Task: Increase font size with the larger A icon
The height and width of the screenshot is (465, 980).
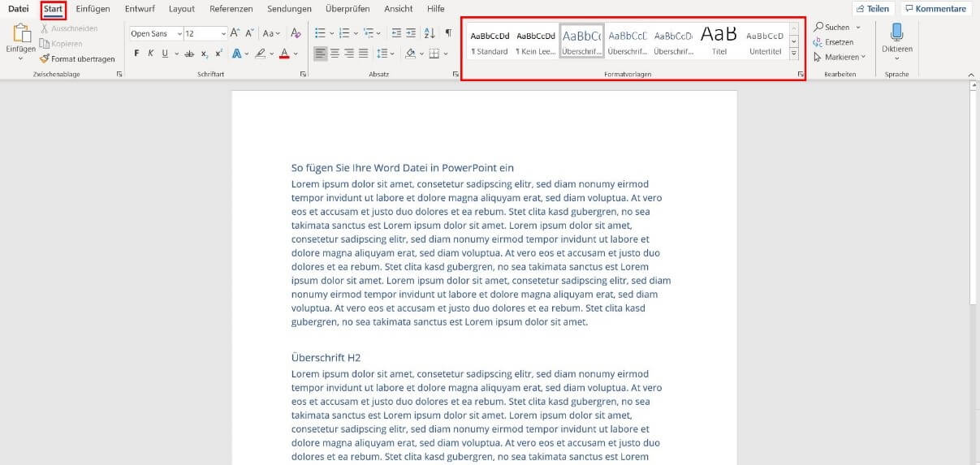Action: coord(235,33)
